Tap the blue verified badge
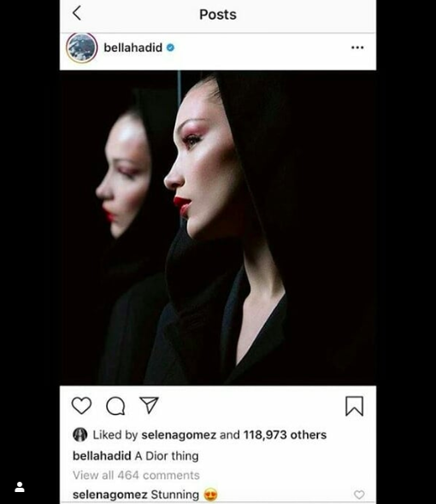Viewport: 436px width, 504px height. point(170,48)
